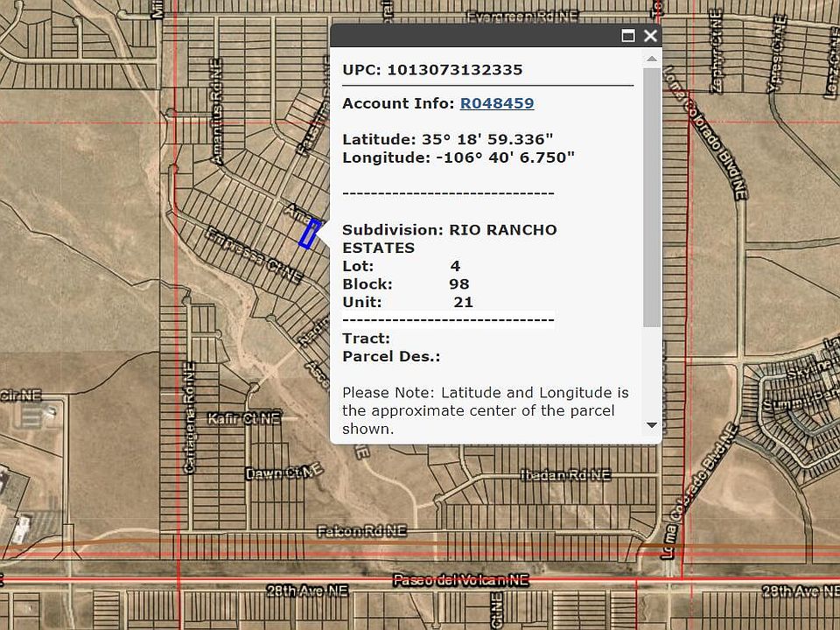Click the Subdivision RIO RANCHO ESTATES text

[x=449, y=239]
